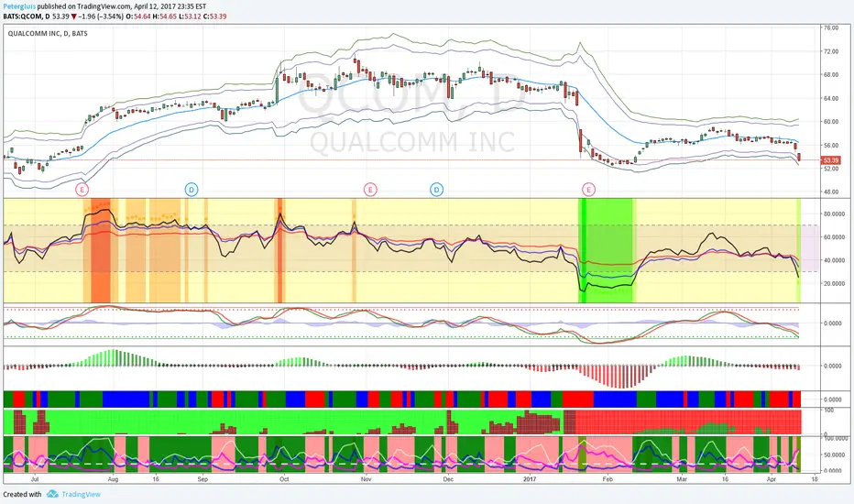Screen dimensions: 854x504
Task: Click the Nov label on time axis
Action: 366,479
